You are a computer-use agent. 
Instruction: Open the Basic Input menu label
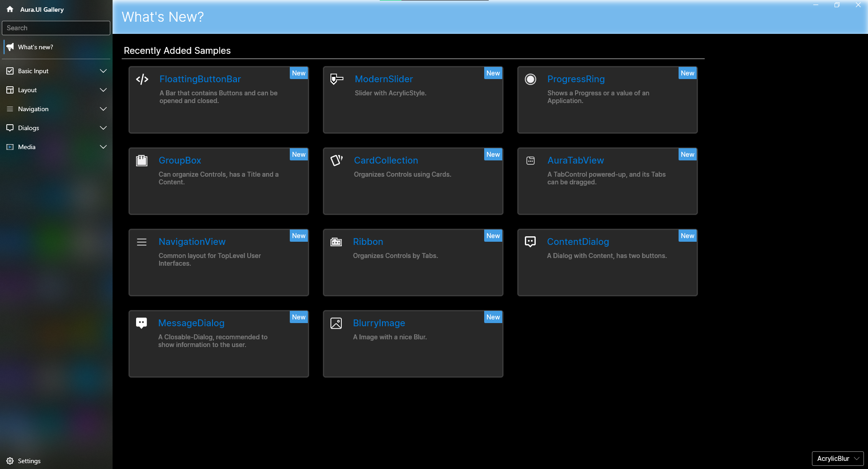point(33,71)
